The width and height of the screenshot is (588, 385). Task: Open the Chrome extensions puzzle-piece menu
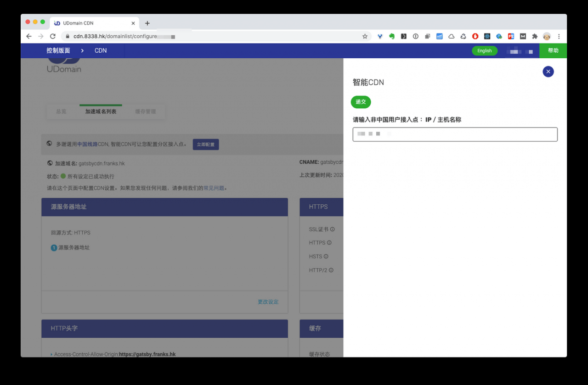pyautogui.click(x=534, y=36)
